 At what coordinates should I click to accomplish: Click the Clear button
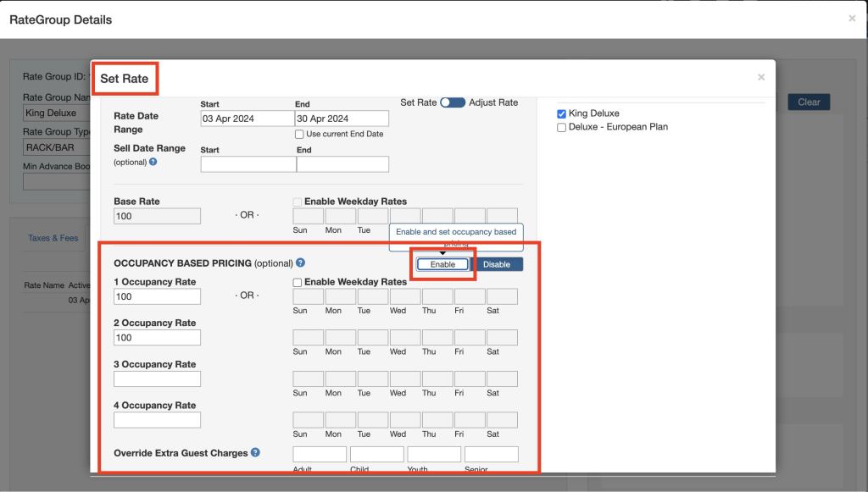pos(808,101)
